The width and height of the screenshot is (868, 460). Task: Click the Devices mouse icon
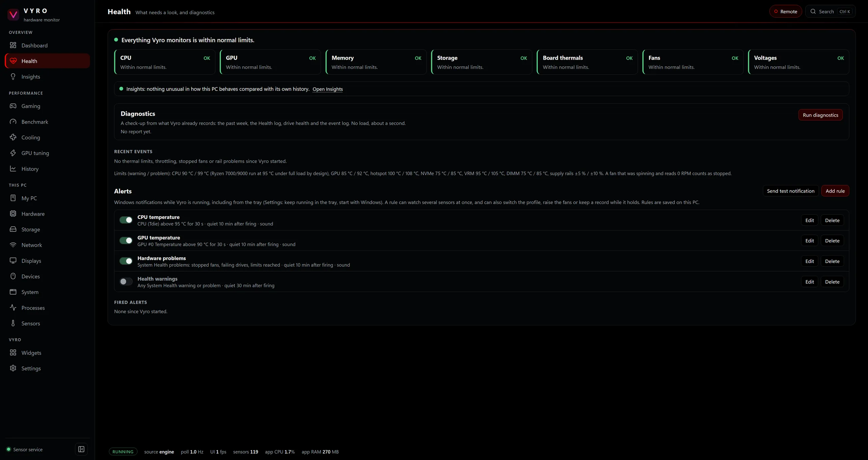pos(13,276)
